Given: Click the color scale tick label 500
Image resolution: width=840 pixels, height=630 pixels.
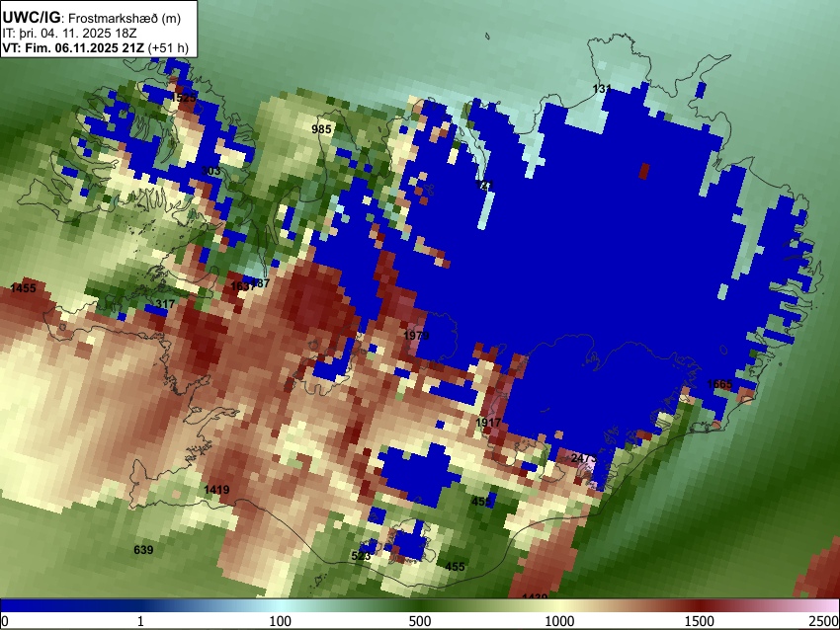Looking at the screenshot, I should (x=420, y=621).
